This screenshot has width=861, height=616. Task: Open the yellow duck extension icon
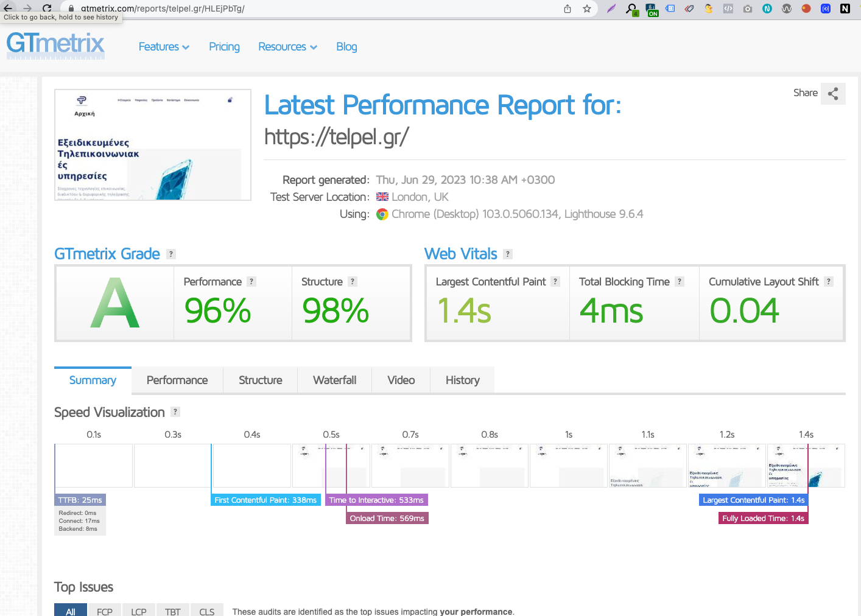tap(709, 9)
